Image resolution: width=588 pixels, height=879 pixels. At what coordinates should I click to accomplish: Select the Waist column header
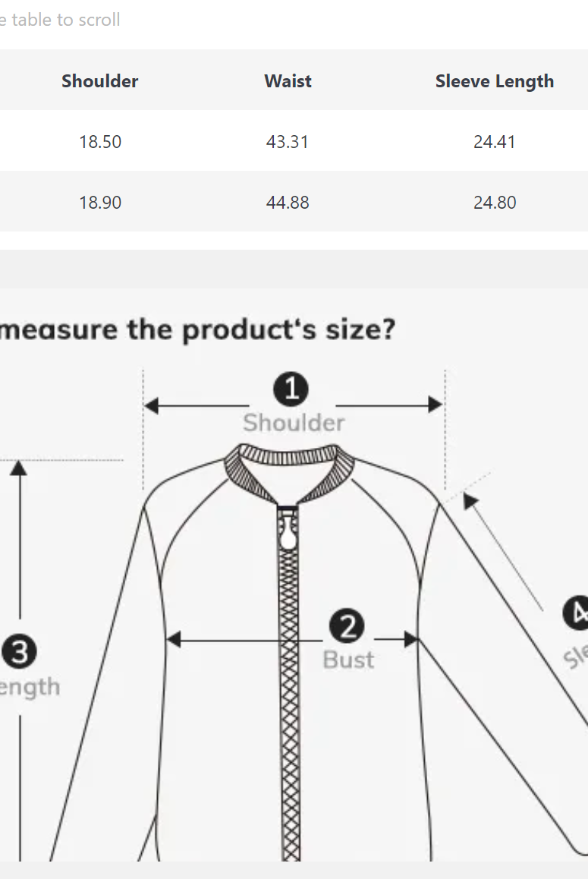(x=288, y=81)
